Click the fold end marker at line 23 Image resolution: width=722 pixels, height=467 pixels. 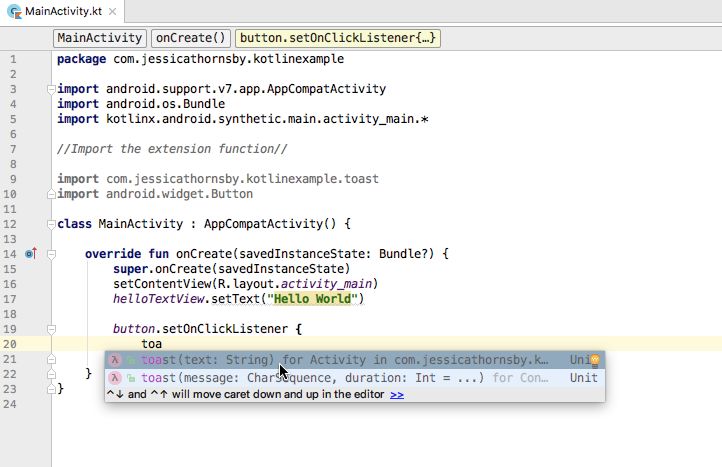pos(52,389)
